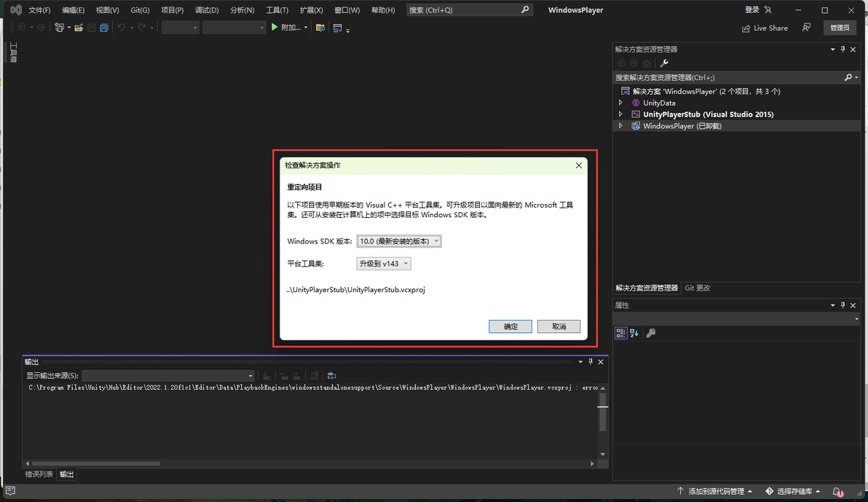Open the 项目(P) menu
The height and width of the screenshot is (502, 868).
point(172,10)
